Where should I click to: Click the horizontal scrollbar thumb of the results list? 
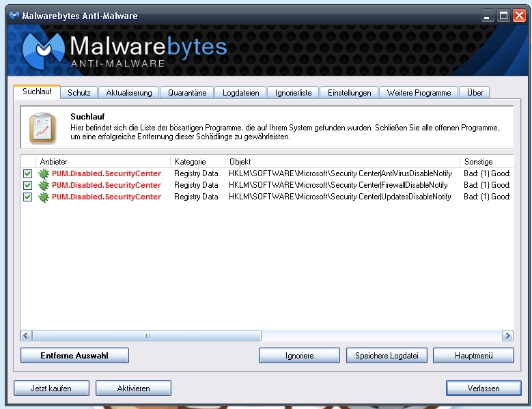[x=147, y=336]
